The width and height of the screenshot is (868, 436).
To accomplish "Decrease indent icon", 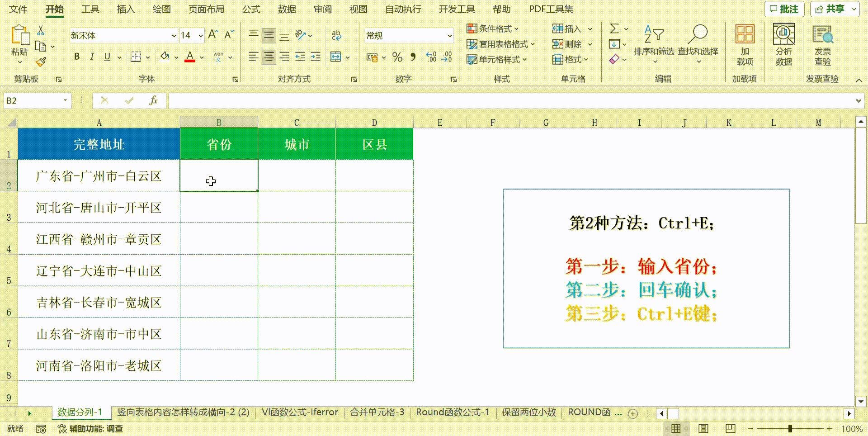I will (x=300, y=57).
